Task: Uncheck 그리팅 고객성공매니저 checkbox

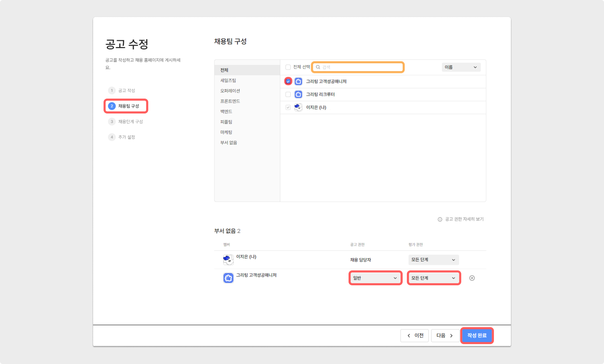Action: pyautogui.click(x=288, y=81)
